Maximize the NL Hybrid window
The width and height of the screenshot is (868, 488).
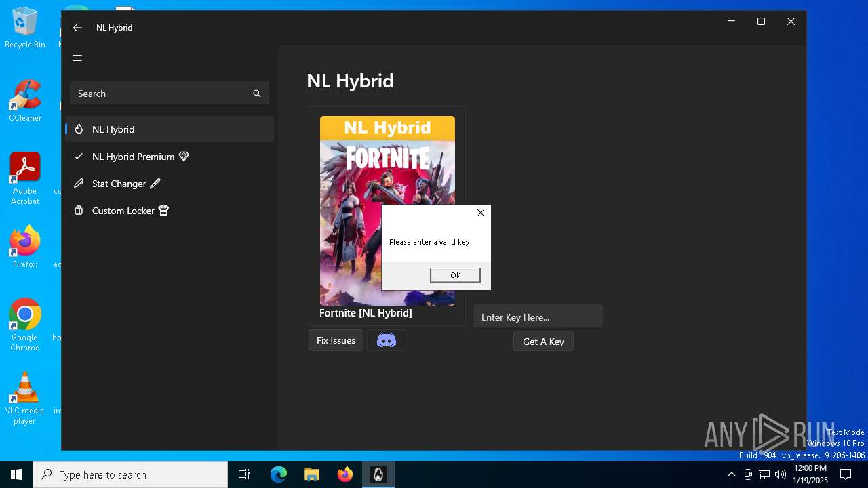click(761, 22)
